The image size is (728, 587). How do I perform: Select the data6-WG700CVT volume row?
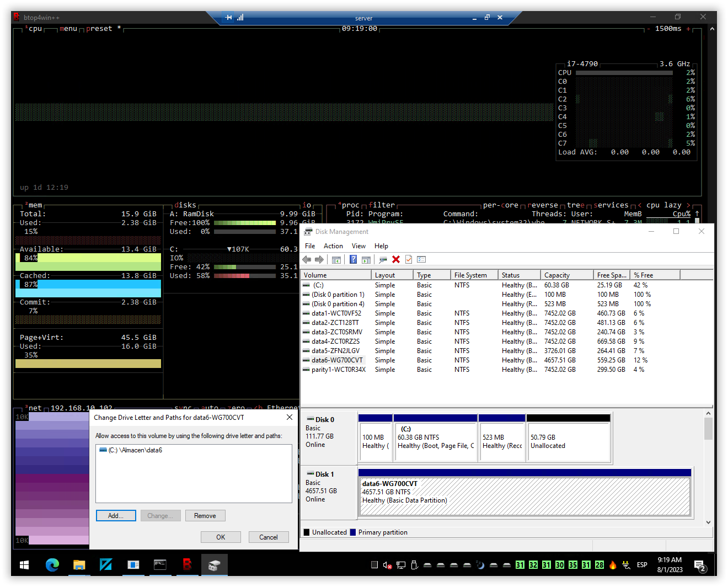[x=336, y=360]
